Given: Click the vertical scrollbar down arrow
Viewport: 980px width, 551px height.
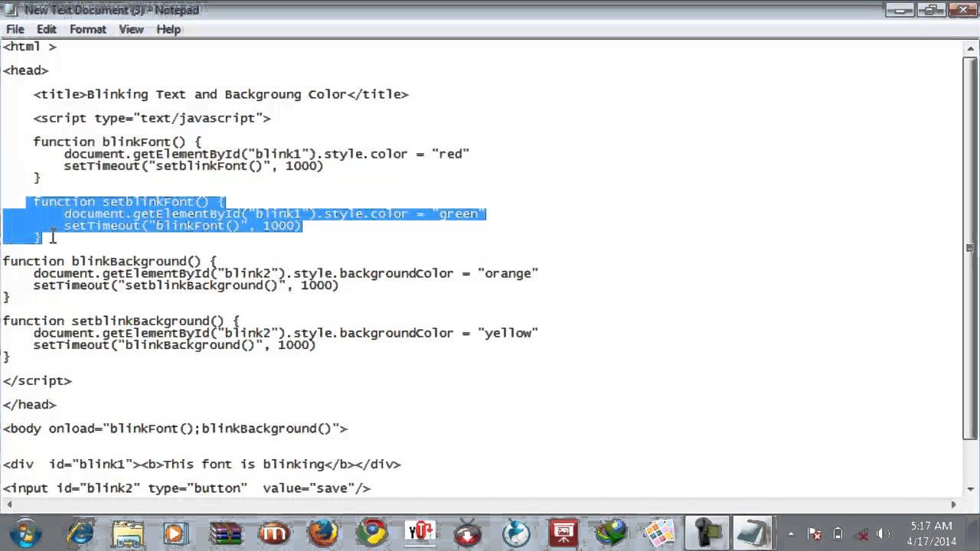Looking at the screenshot, I should pyautogui.click(x=970, y=488).
